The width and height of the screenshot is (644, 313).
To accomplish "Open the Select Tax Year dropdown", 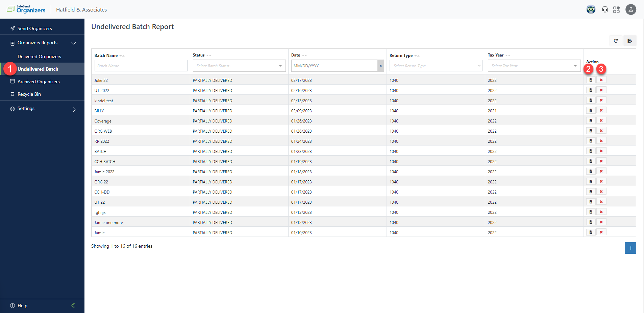I will pyautogui.click(x=533, y=66).
